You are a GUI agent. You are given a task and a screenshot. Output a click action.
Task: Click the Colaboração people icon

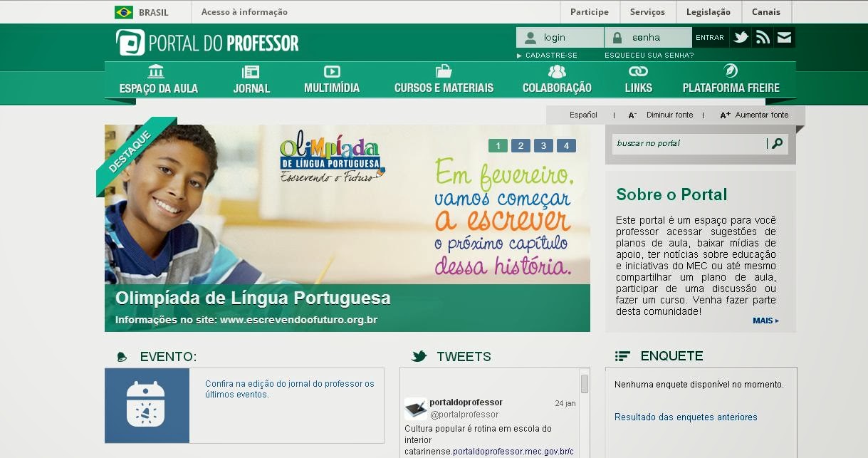click(x=557, y=71)
